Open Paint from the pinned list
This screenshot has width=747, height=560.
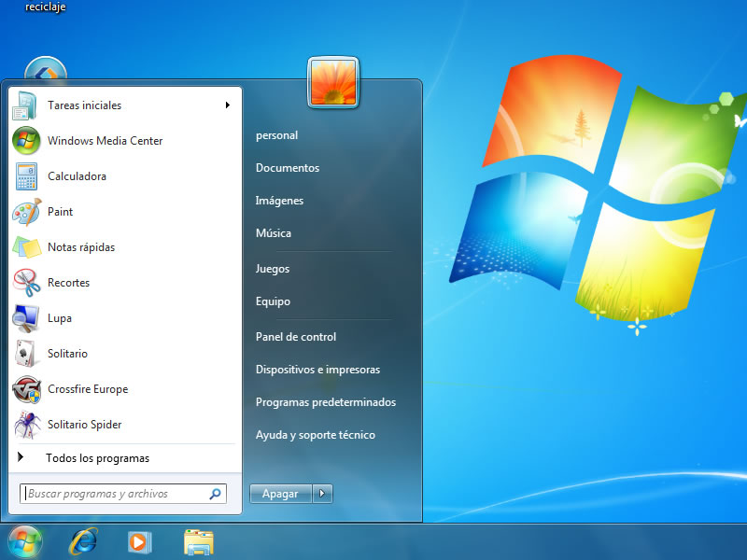click(125, 212)
